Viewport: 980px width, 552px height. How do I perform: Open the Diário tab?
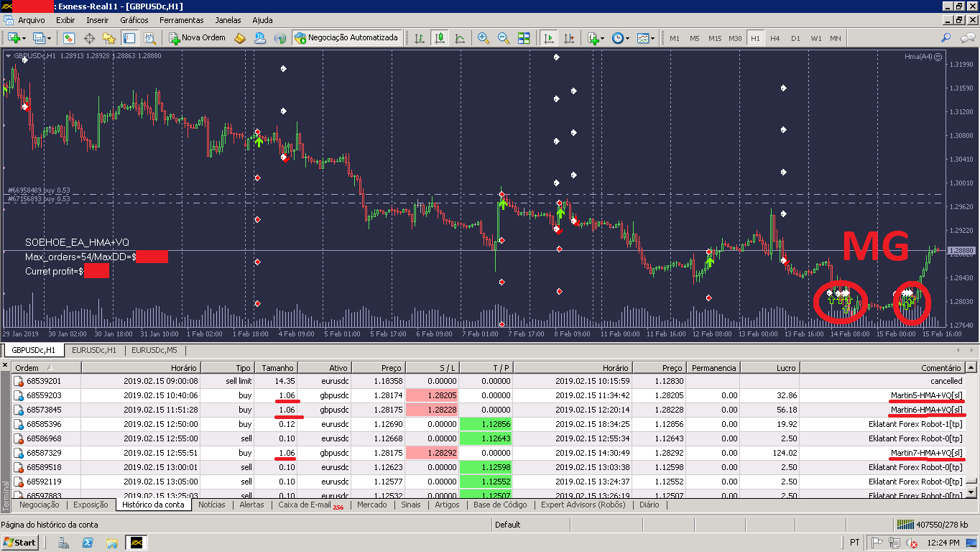(649, 505)
